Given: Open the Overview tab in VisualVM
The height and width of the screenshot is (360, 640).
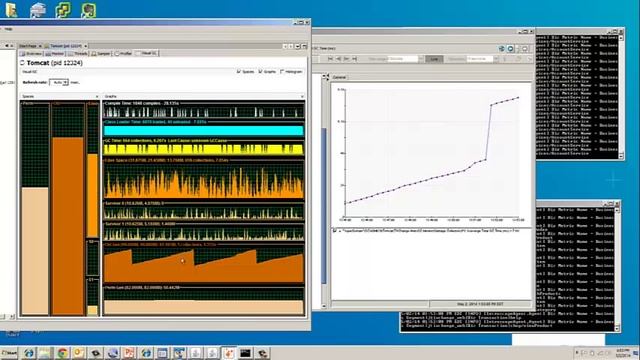Looking at the screenshot, I should [31, 53].
